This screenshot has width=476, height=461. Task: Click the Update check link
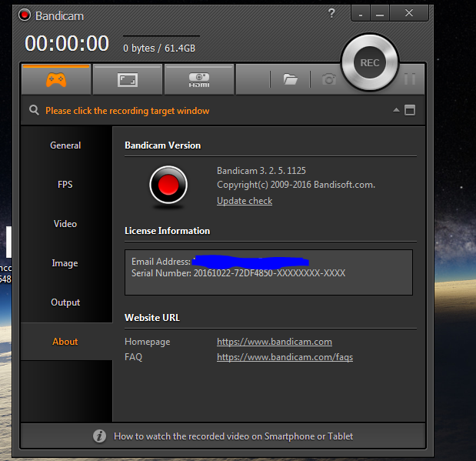[x=245, y=201]
